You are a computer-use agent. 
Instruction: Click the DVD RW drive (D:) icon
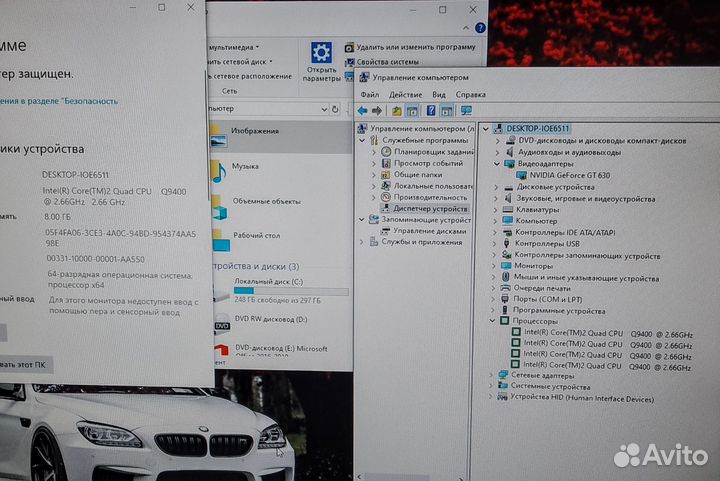click(x=222, y=320)
